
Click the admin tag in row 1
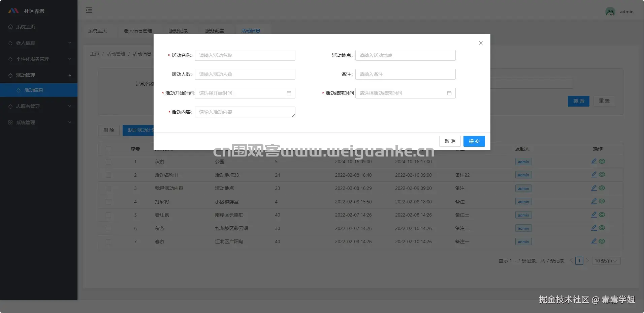tap(523, 162)
